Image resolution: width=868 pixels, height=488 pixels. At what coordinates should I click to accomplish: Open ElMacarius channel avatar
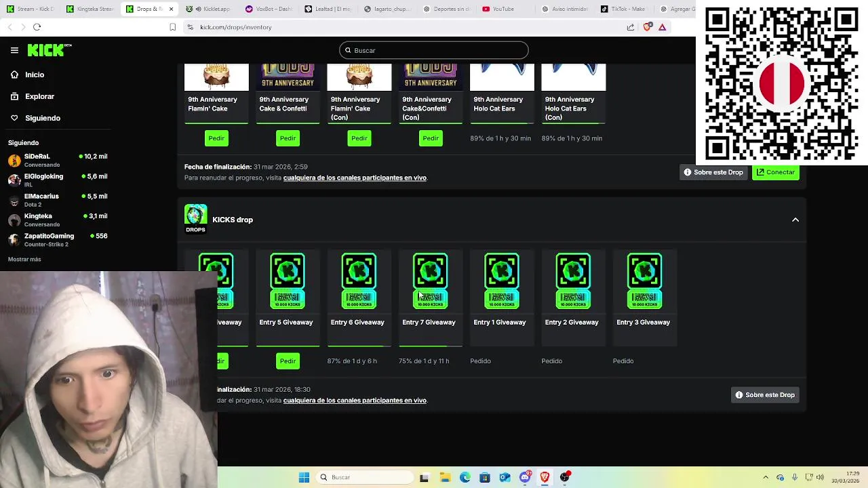(14, 200)
